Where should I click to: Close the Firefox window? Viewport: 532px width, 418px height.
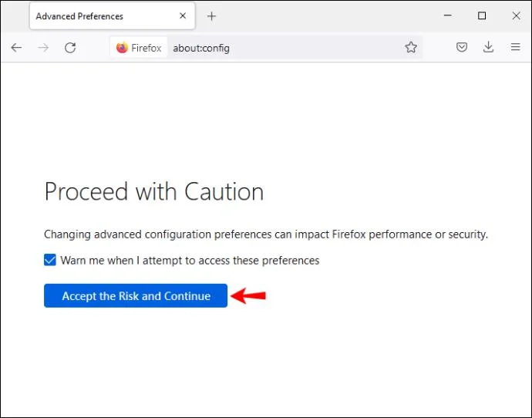click(x=516, y=15)
